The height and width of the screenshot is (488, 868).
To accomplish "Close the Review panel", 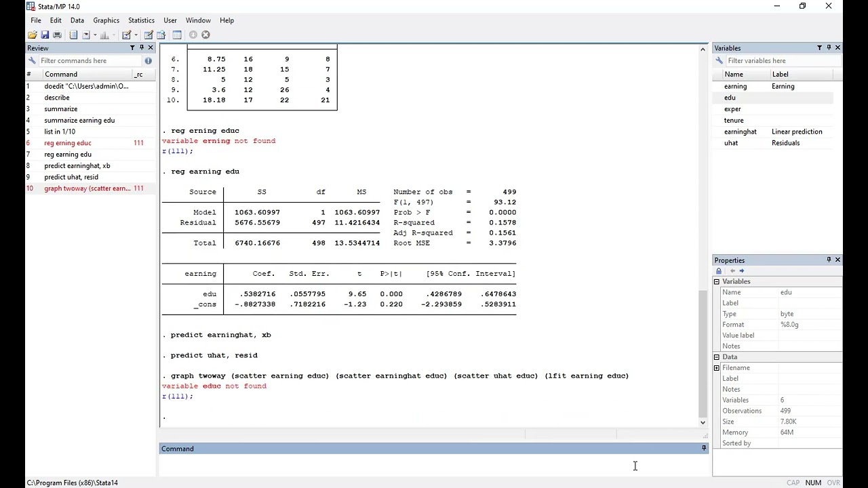I will 151,48.
